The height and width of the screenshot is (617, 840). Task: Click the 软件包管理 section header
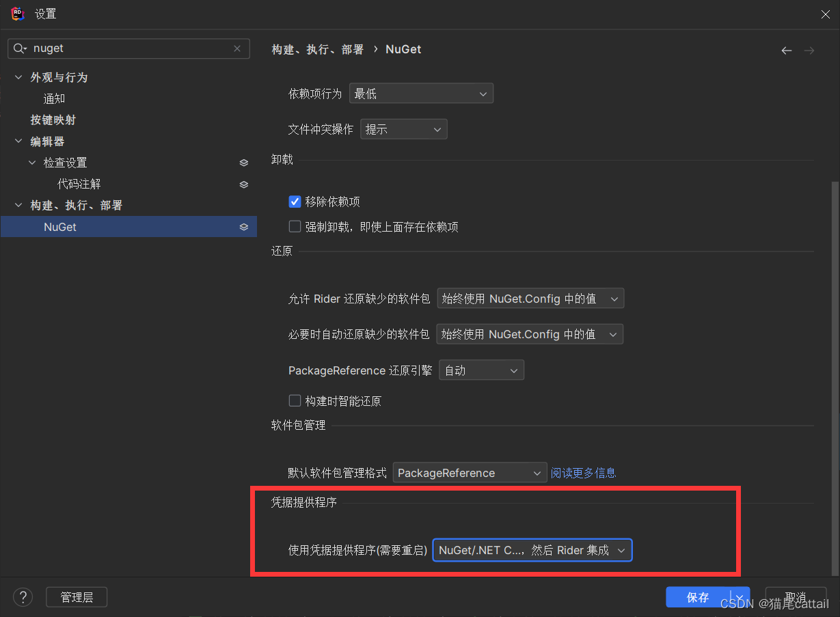[299, 426]
